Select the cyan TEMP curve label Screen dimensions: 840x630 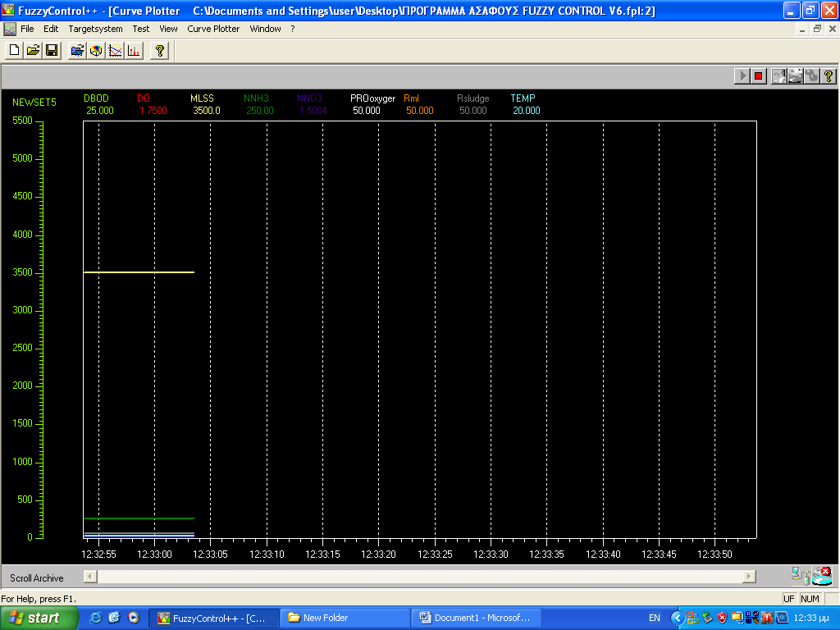click(523, 98)
